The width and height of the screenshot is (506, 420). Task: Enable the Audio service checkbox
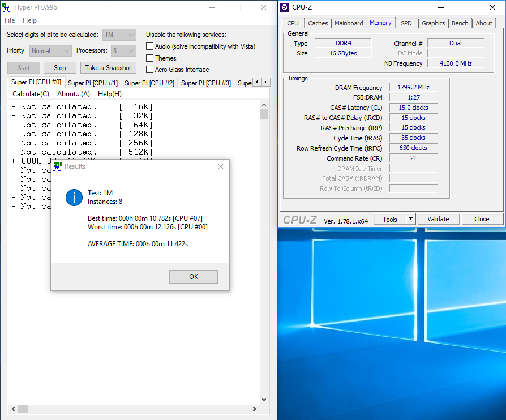click(150, 46)
